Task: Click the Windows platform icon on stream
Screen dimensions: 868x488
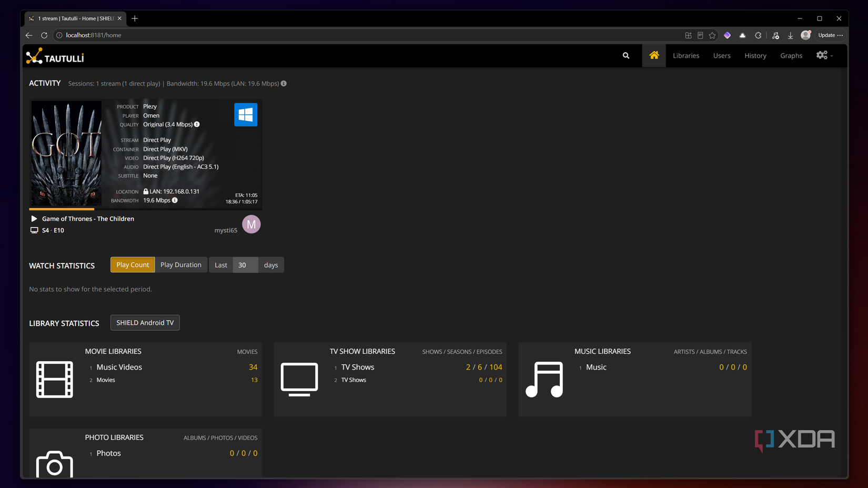Action: coord(246,115)
